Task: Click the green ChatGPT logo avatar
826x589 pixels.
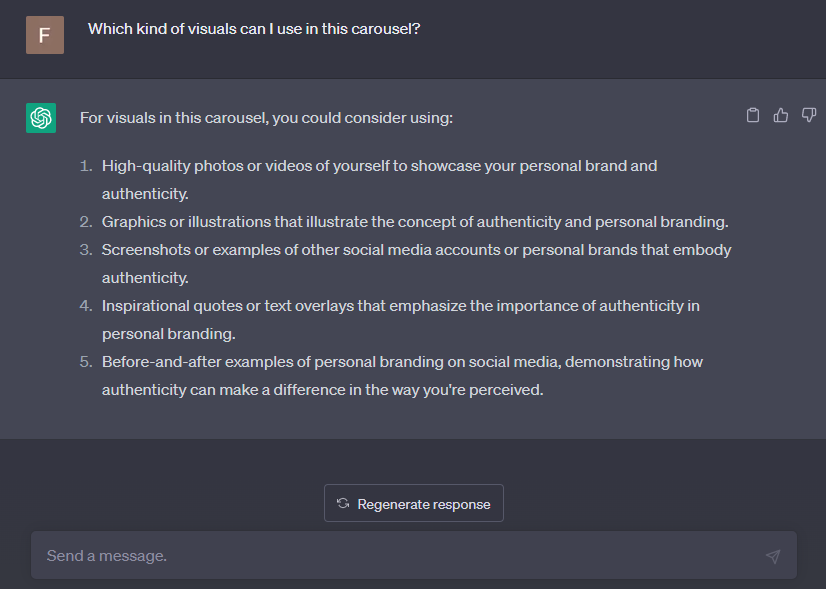Action: [x=41, y=118]
